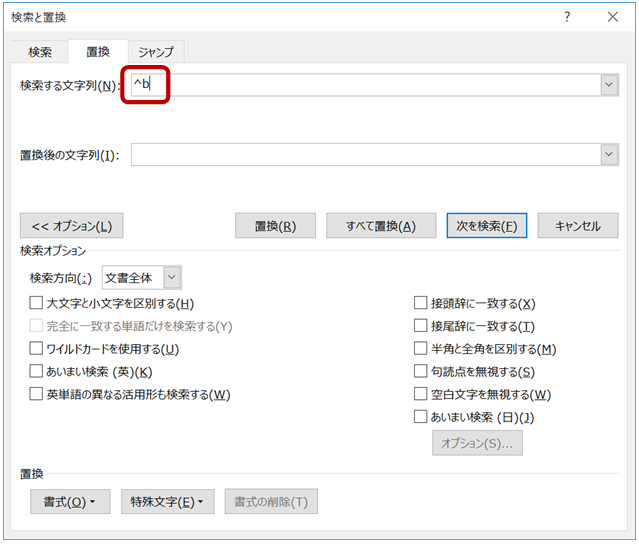Expand the 検索する文字列 history dropdown

pos(609,85)
